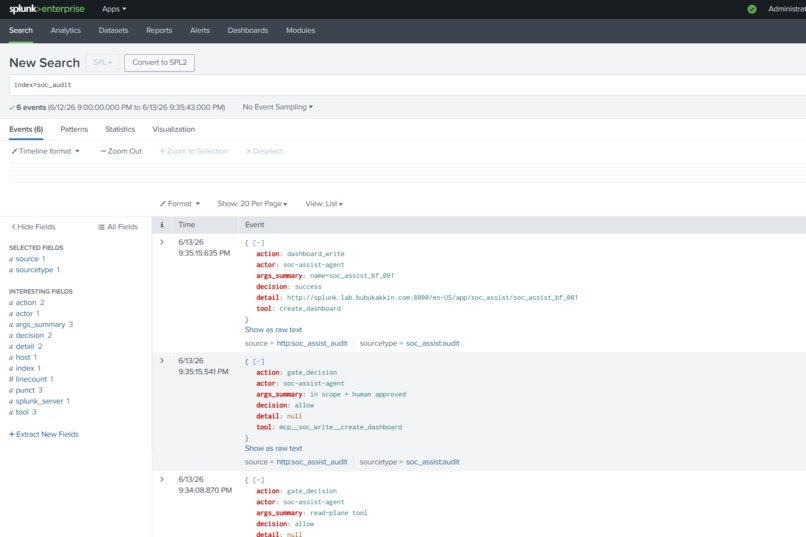Open the Datasets nav item
Viewport: 806px width, 537px height.
click(113, 30)
